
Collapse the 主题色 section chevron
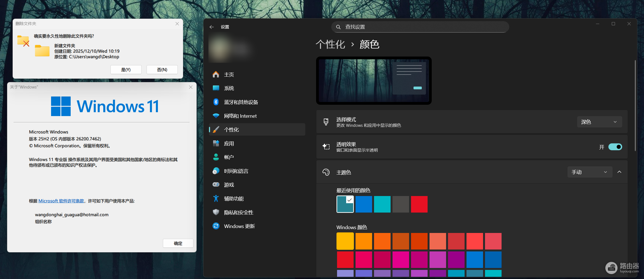pos(619,172)
